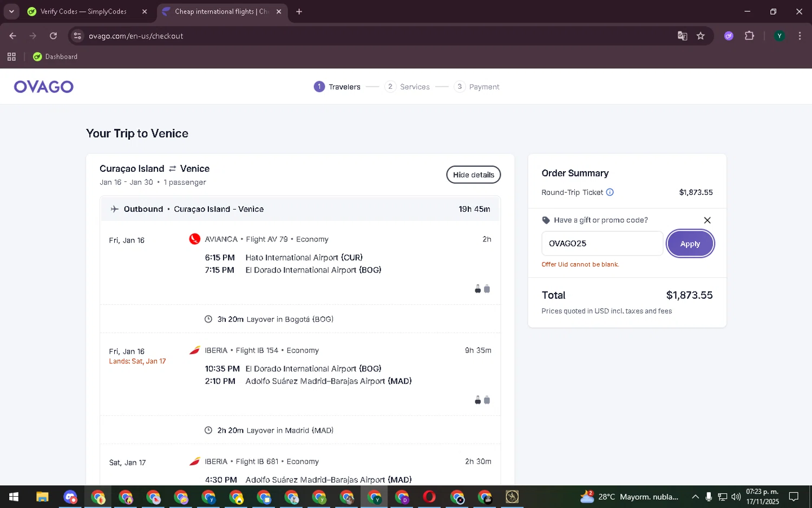Click the Round-Trip Ticket info icon
This screenshot has height=508, width=812.
click(610, 192)
